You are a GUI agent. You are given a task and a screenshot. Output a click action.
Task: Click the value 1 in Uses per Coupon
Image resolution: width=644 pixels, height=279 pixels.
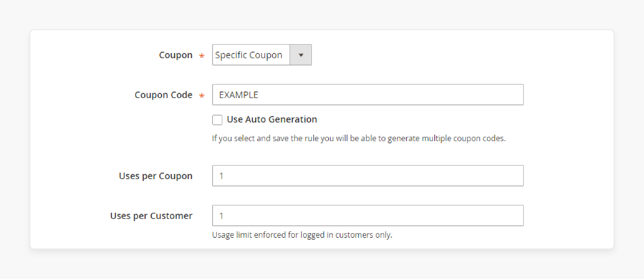pyautogui.click(x=221, y=176)
